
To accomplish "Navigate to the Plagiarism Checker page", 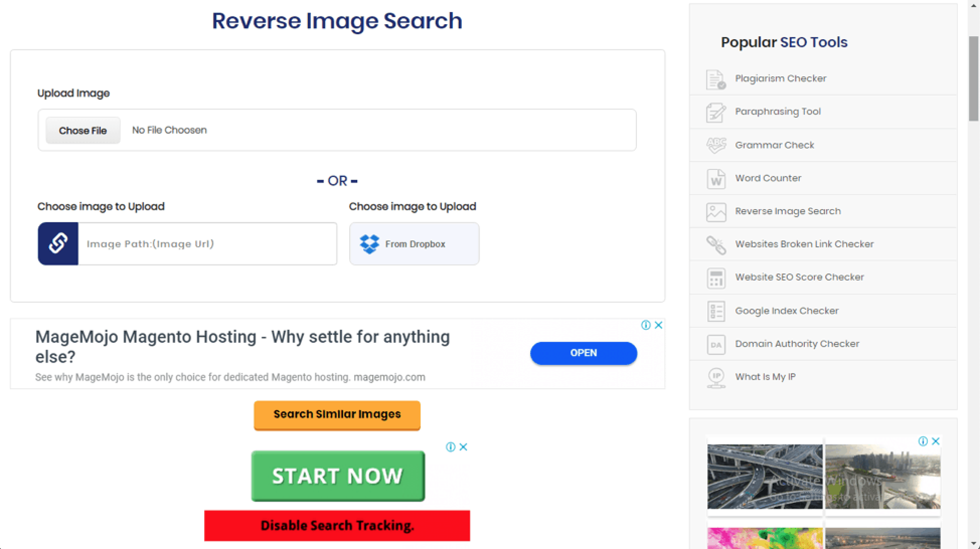I will 780,78.
